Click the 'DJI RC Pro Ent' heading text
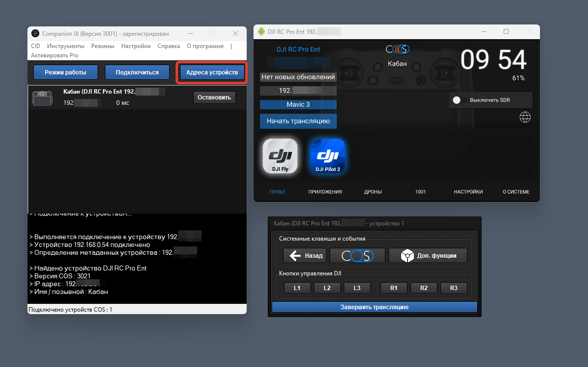 [298, 49]
